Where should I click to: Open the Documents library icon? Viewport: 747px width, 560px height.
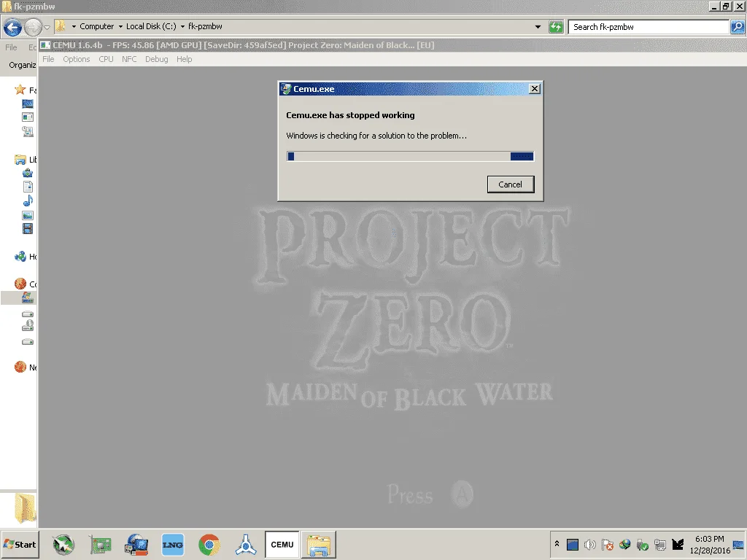point(28,187)
